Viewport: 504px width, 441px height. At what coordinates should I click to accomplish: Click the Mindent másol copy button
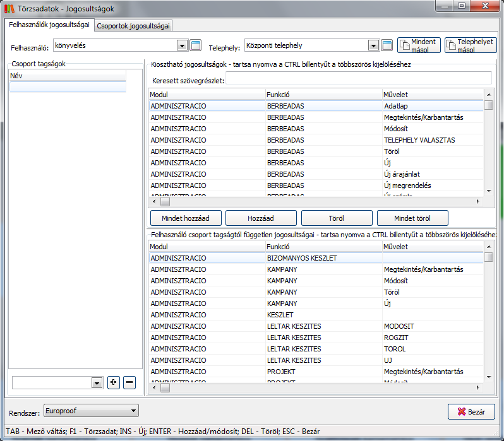click(x=419, y=45)
